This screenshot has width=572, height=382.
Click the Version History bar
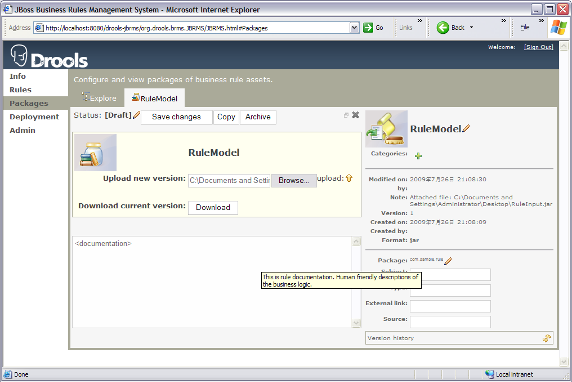coord(459,338)
